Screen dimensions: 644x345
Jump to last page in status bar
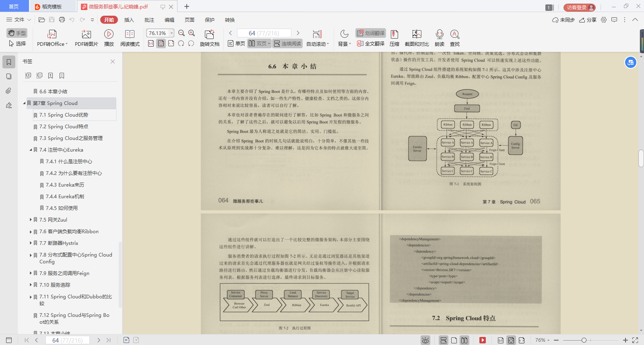108,340
